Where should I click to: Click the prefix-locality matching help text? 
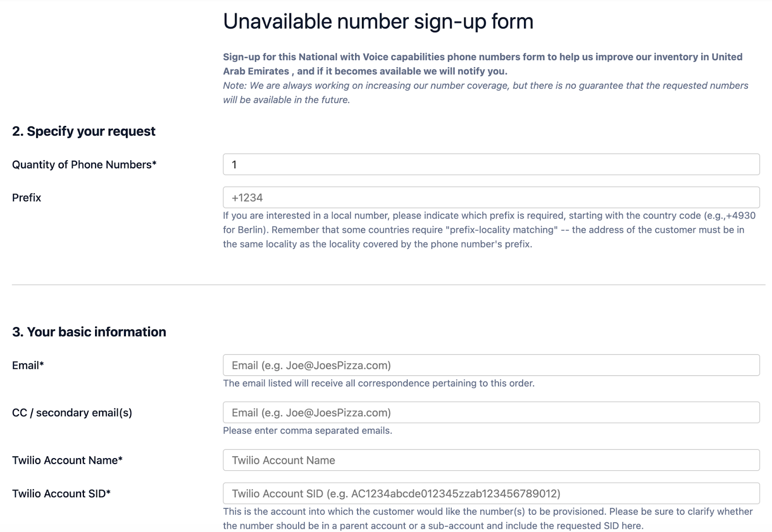489,230
